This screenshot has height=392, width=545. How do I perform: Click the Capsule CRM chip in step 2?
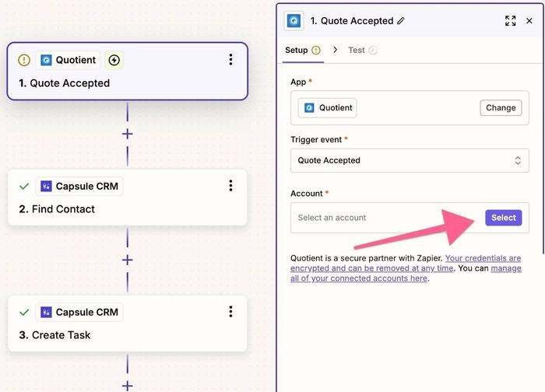tap(79, 186)
